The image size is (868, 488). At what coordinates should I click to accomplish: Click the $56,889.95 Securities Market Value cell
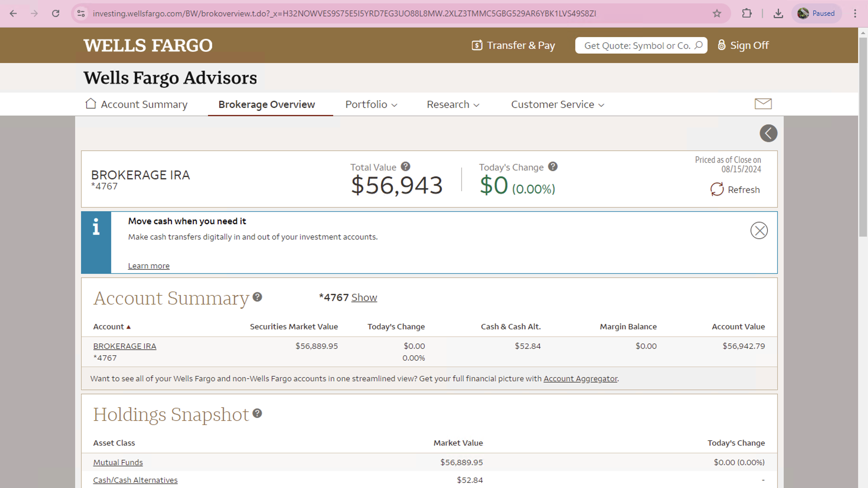click(x=316, y=346)
